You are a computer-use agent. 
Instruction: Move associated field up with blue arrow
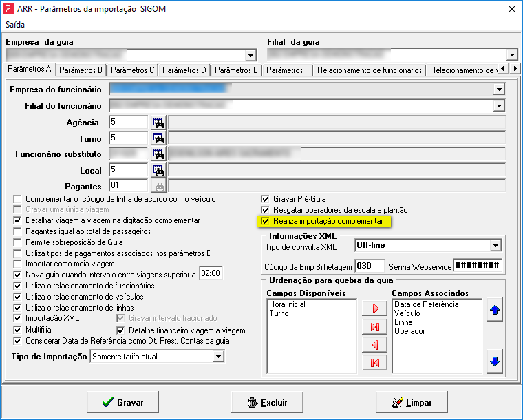494,310
